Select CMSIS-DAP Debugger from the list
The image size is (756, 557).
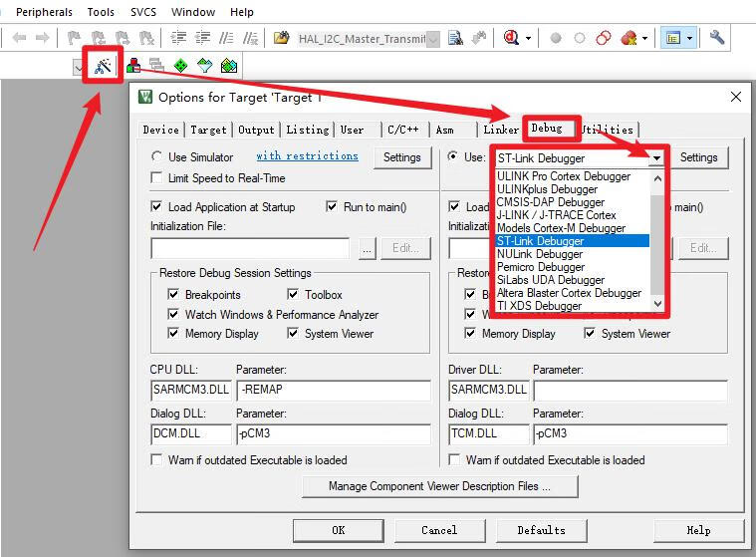click(550, 202)
